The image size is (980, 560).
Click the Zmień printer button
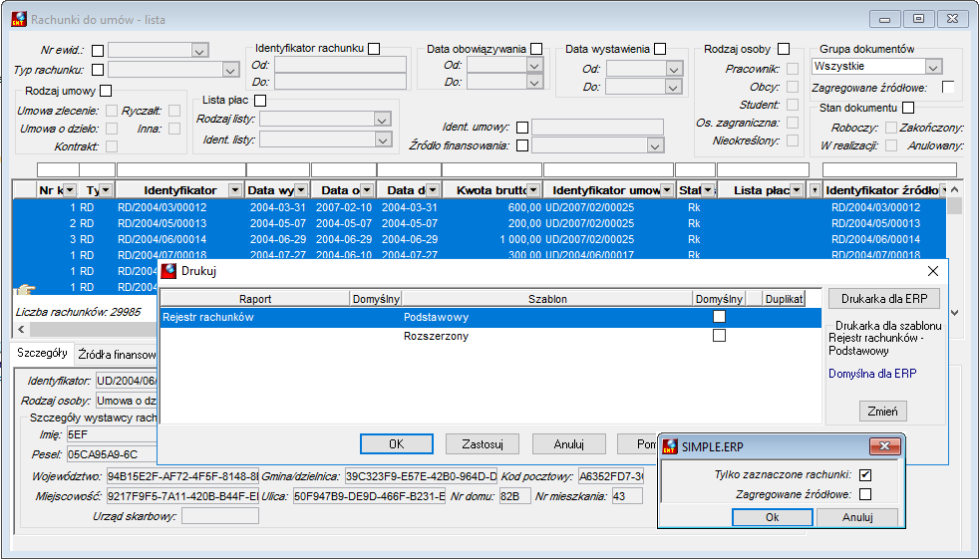pyautogui.click(x=882, y=412)
